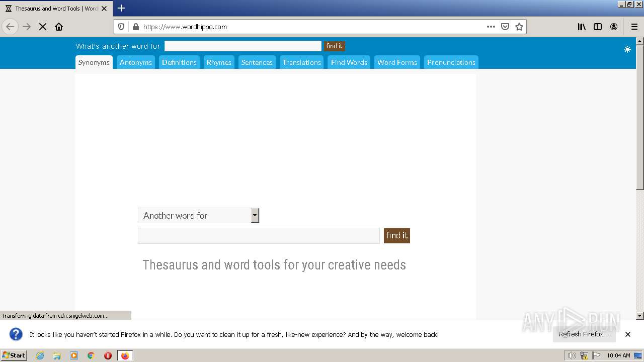Open Firefox account icon
The width and height of the screenshot is (644, 362).
click(x=614, y=27)
